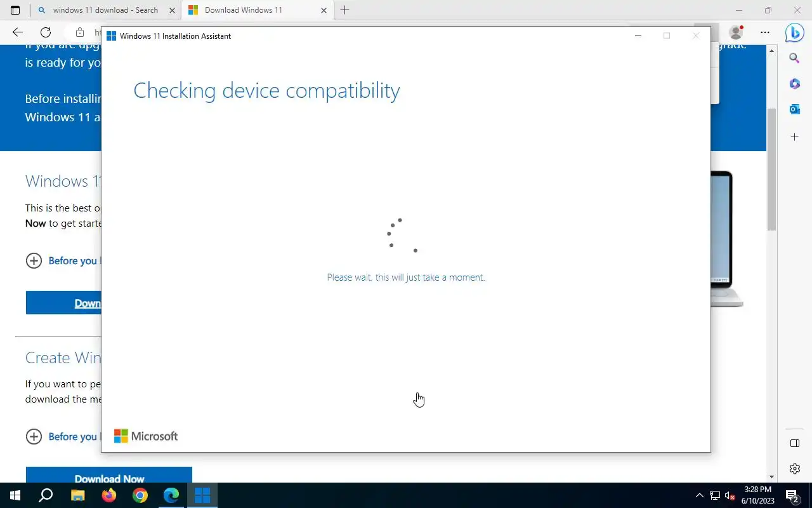Click Checking device compatibility heading

tap(266, 91)
